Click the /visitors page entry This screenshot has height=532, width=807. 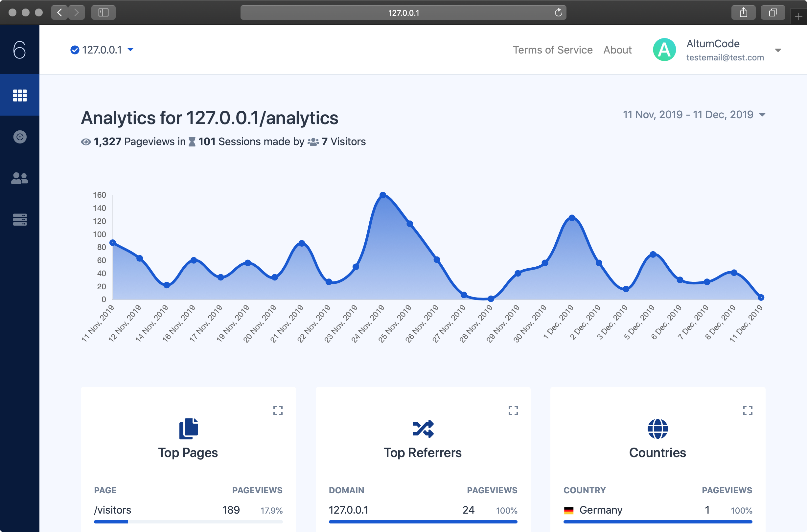point(113,510)
